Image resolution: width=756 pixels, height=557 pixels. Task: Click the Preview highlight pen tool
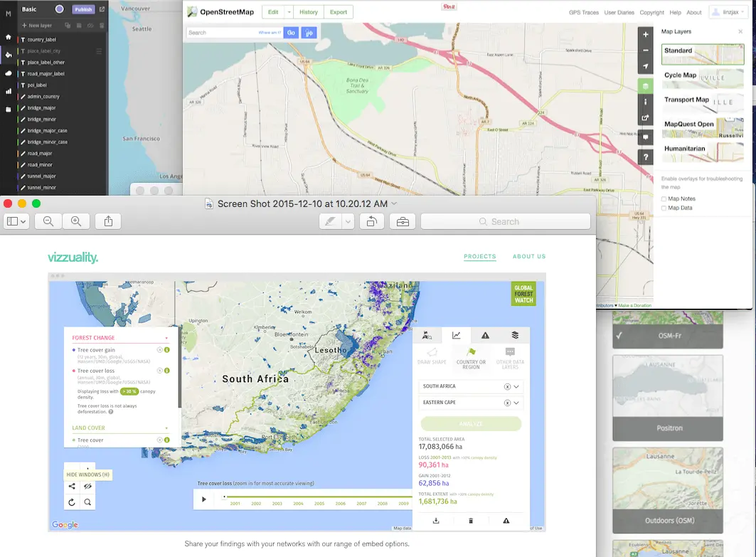point(330,221)
